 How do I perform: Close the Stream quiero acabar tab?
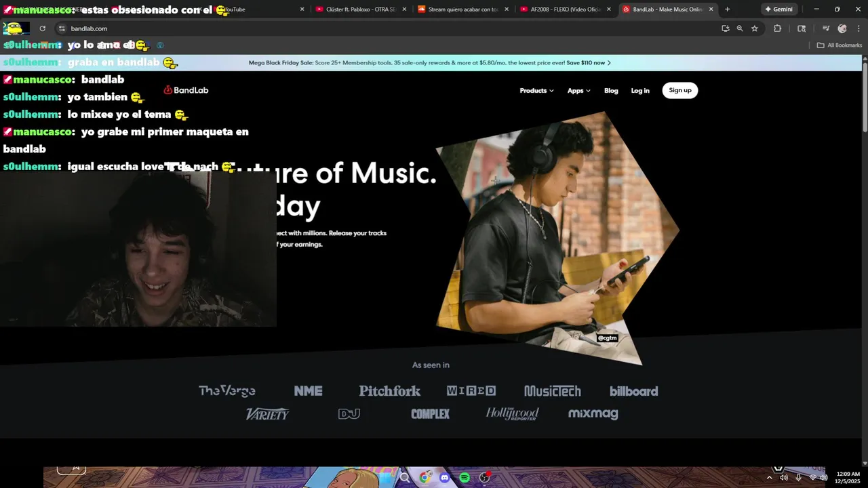(x=506, y=9)
